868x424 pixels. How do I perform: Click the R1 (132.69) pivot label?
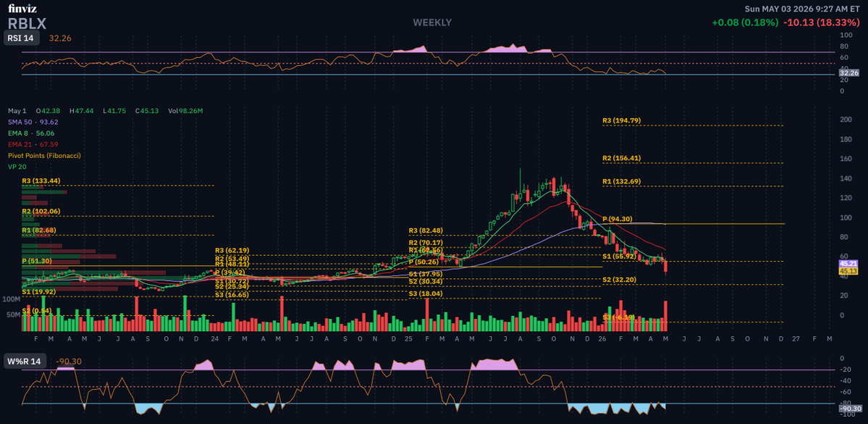[x=622, y=181]
